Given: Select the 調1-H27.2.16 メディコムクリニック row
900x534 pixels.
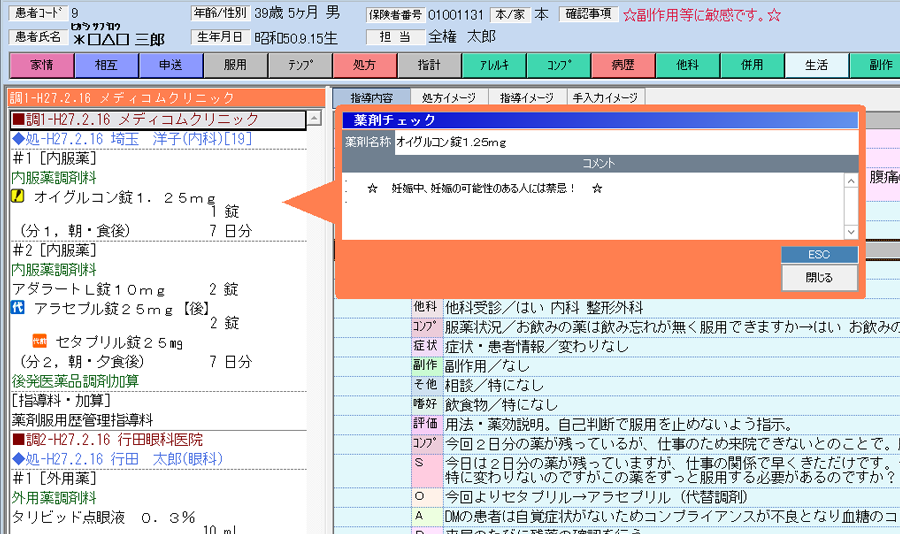Looking at the screenshot, I should click(x=158, y=119).
